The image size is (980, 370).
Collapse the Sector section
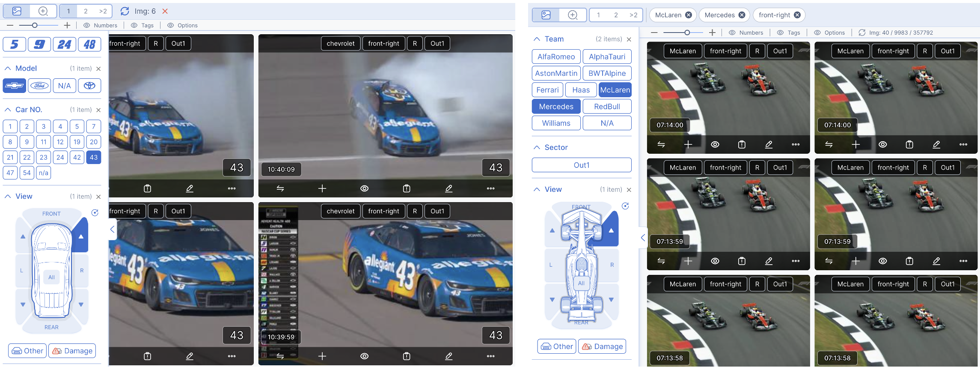click(537, 147)
